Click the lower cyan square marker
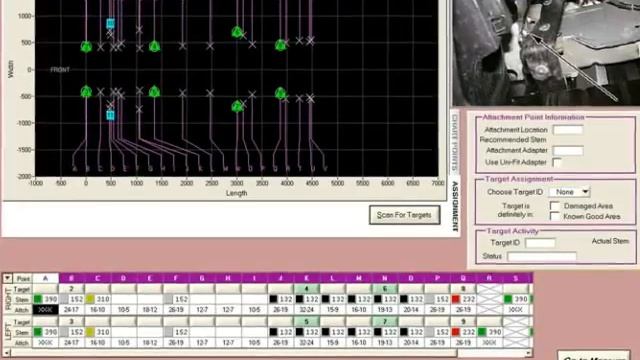The height and width of the screenshot is (360, 640). [x=110, y=116]
